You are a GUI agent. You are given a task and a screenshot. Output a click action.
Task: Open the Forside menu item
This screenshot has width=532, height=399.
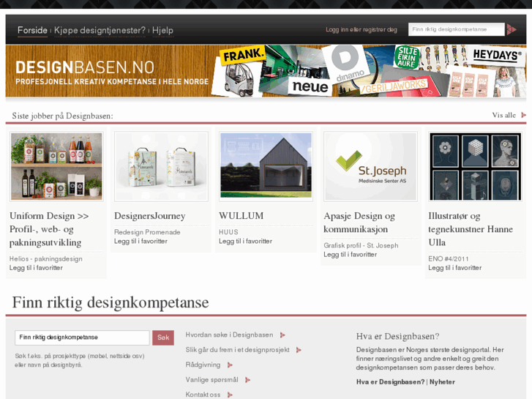coord(33,30)
